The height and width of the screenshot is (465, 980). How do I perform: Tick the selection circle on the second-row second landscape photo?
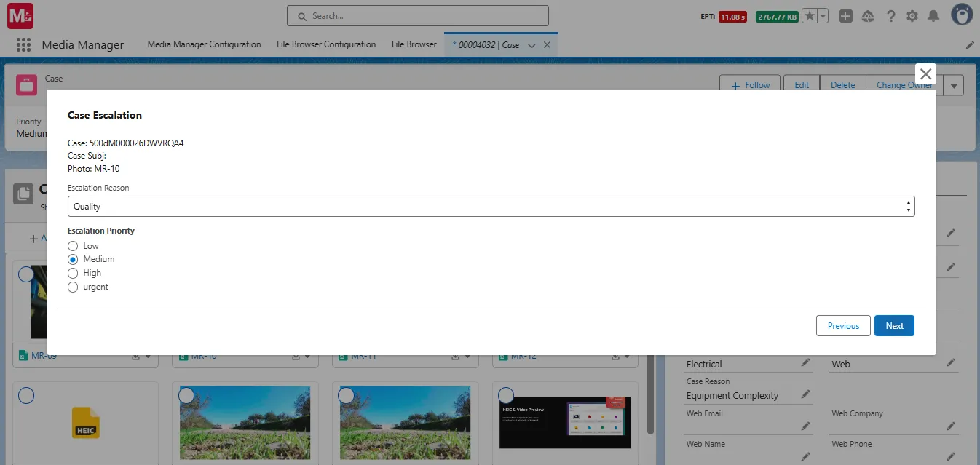[186, 395]
